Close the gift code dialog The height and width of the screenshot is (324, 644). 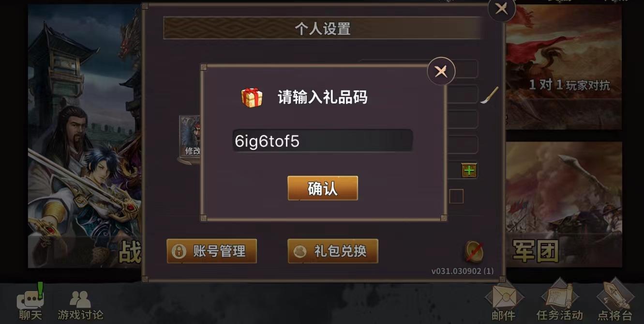tap(441, 71)
